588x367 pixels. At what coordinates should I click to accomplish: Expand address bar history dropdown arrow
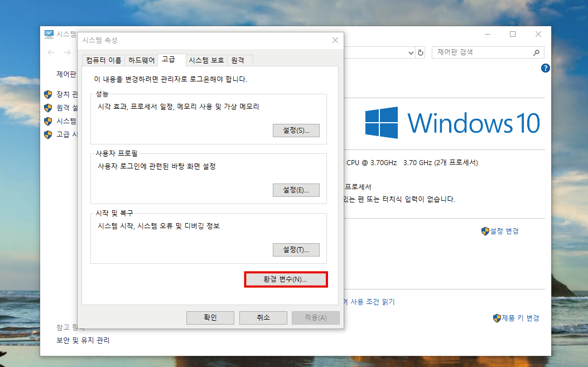point(411,53)
